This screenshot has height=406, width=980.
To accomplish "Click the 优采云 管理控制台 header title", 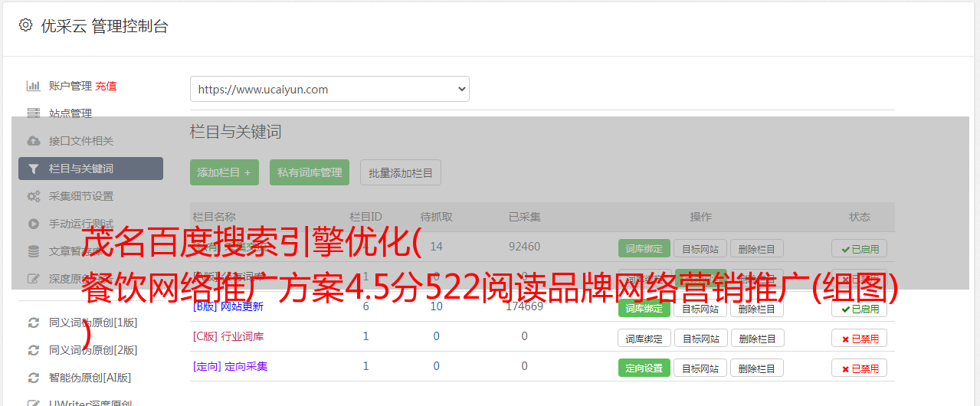I will click(104, 26).
